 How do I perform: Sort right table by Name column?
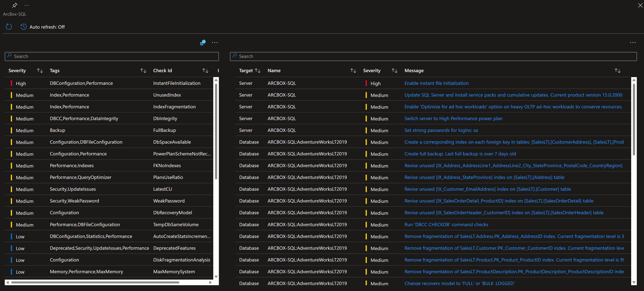(x=353, y=71)
